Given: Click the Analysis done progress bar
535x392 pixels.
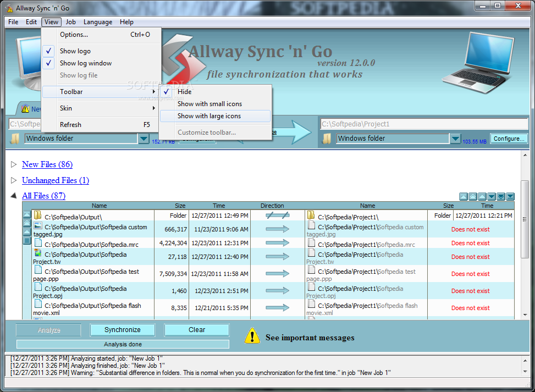Looking at the screenshot, I should [x=123, y=344].
